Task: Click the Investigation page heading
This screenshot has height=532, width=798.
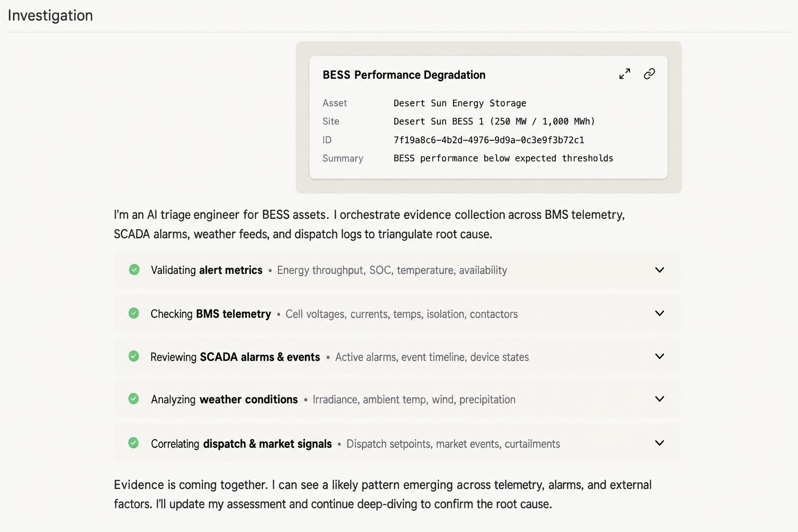Action: pos(50,16)
